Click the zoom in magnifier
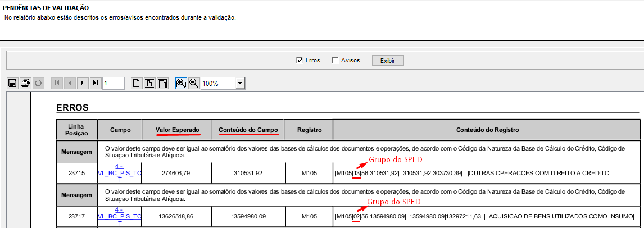 [x=180, y=83]
